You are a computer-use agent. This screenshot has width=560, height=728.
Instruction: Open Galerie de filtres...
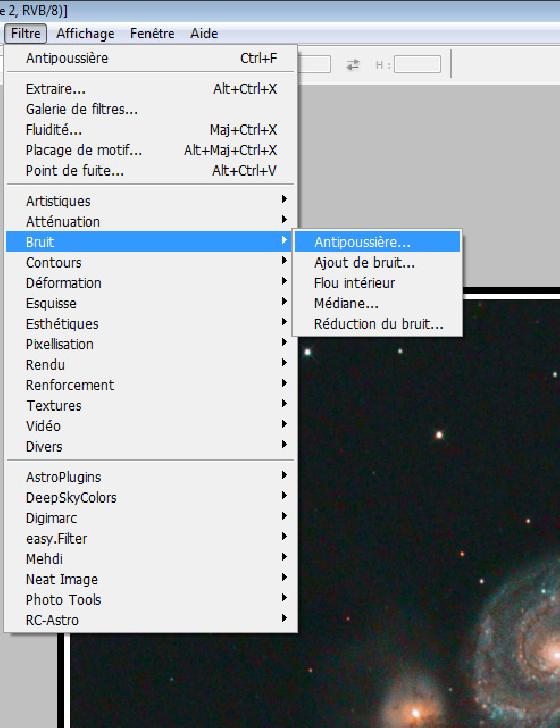point(151,109)
